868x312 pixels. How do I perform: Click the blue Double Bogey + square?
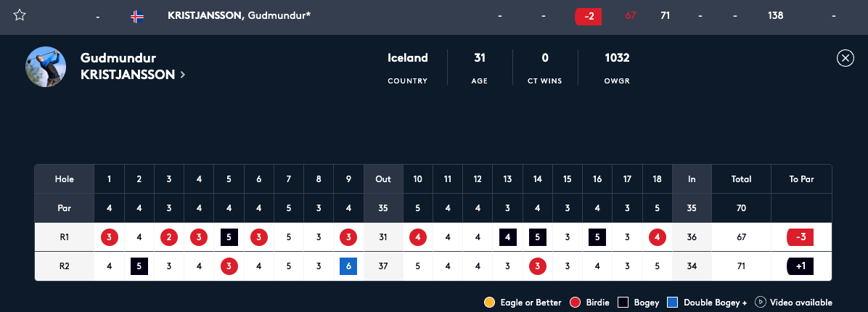[x=673, y=303]
